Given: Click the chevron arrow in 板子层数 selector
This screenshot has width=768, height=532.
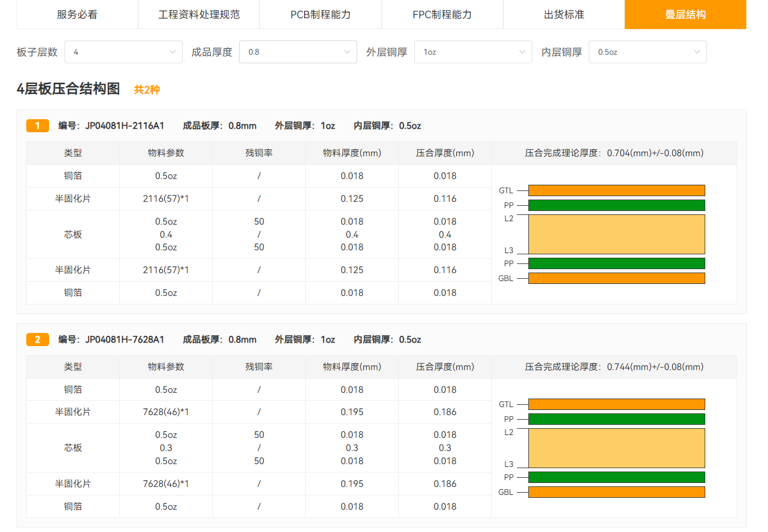Looking at the screenshot, I should click(172, 52).
